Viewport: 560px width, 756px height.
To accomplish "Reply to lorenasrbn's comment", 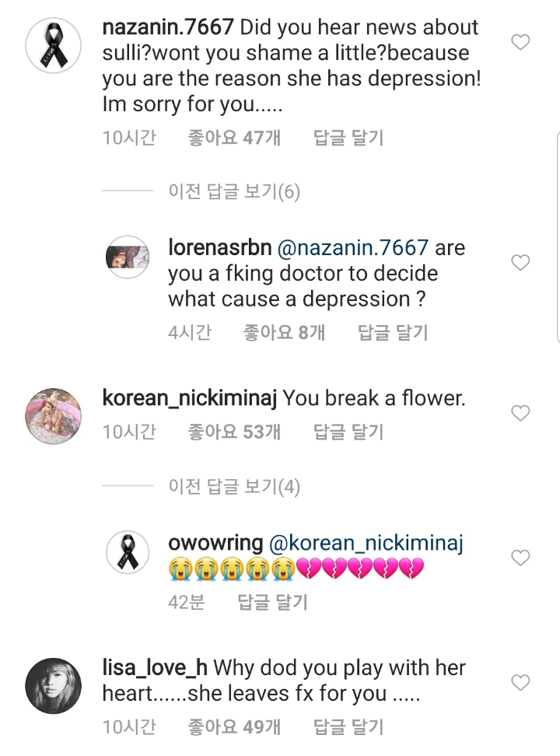I will 392,333.
